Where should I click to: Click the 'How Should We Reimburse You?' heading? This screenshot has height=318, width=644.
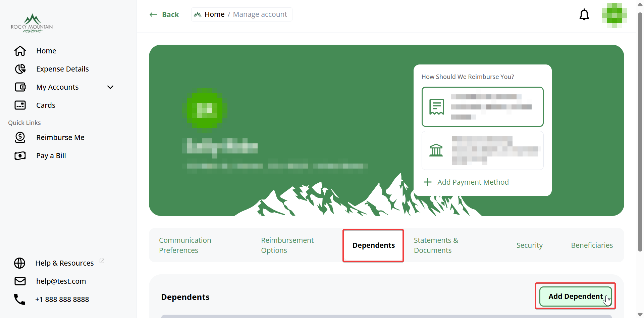pos(468,77)
